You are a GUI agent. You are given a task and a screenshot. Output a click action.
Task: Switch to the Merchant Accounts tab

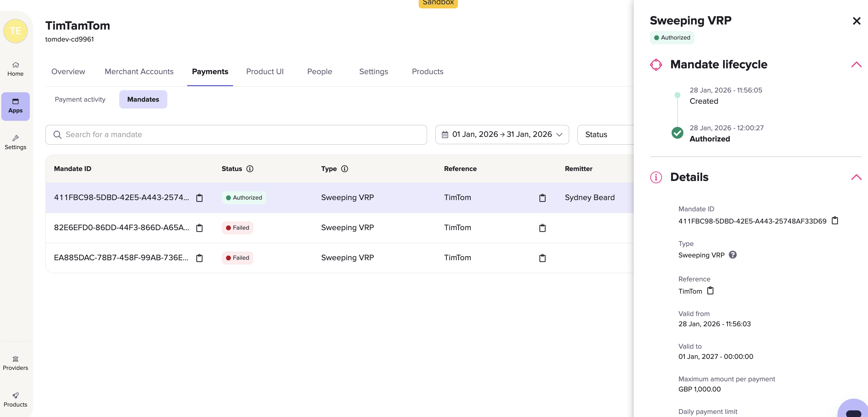point(139,71)
